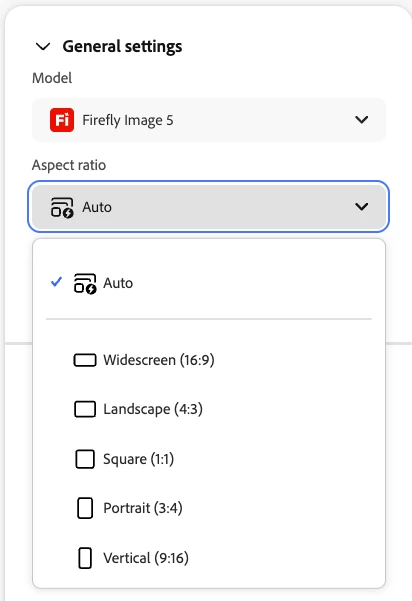
Task: Close the Aspect ratio dropdown via its chevron
Action: [x=361, y=207]
